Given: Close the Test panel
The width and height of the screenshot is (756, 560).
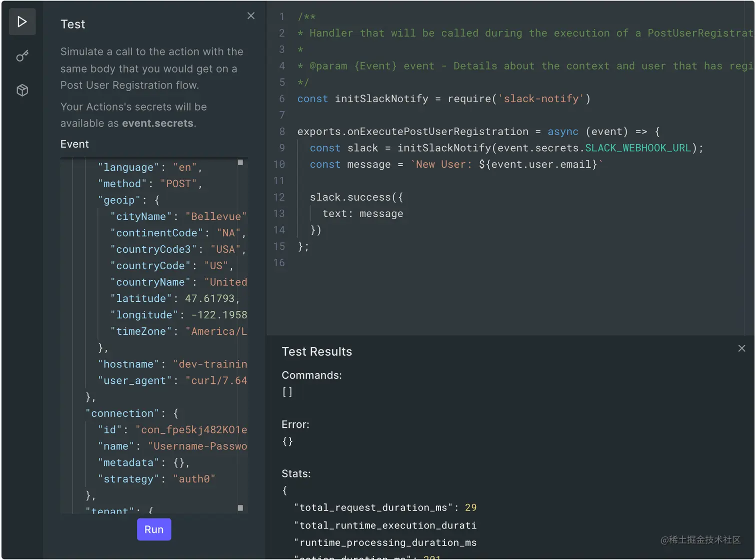Looking at the screenshot, I should tap(250, 16).
